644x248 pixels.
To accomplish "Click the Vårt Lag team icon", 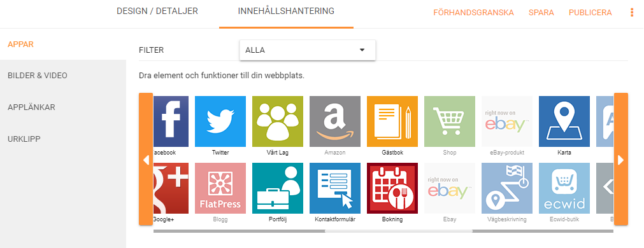I will (278, 121).
